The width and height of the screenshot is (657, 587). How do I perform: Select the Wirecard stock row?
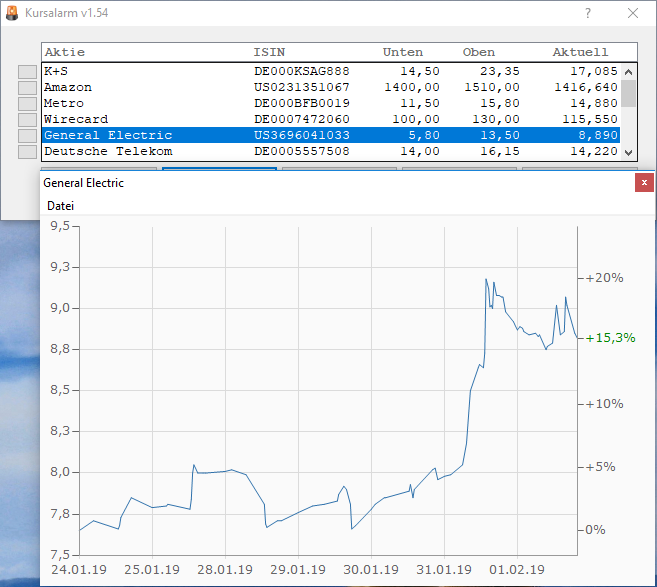331,119
